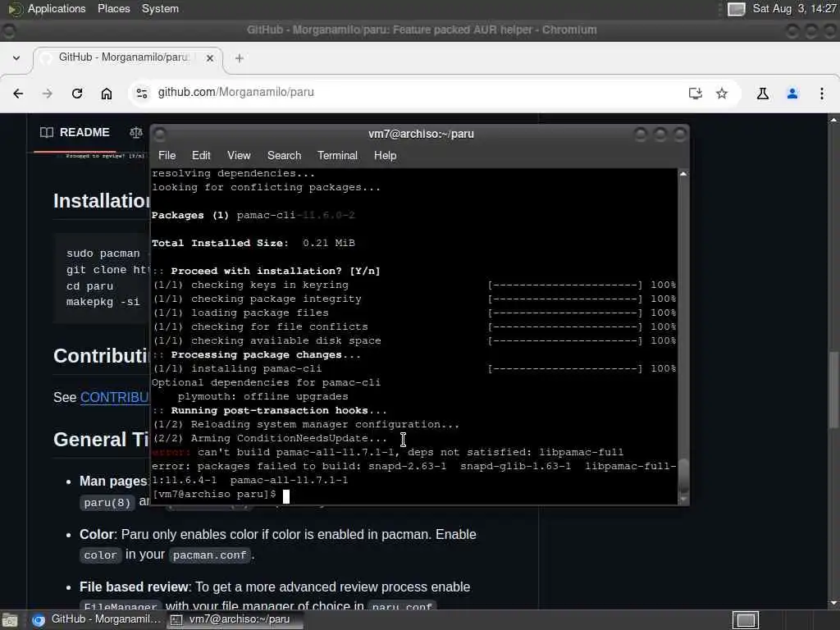
Task: Click terminal prompt '[vm7@archiso paru]$'
Action: pyautogui.click(x=214, y=494)
